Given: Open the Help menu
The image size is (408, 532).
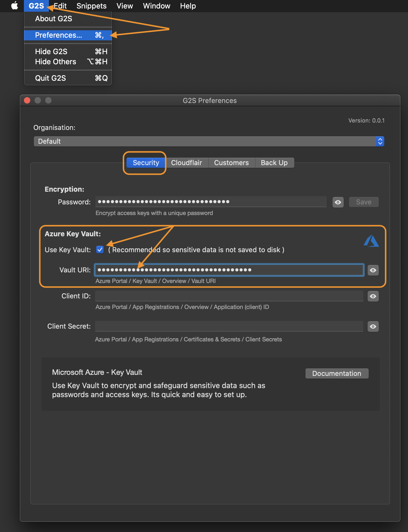Looking at the screenshot, I should (188, 6).
